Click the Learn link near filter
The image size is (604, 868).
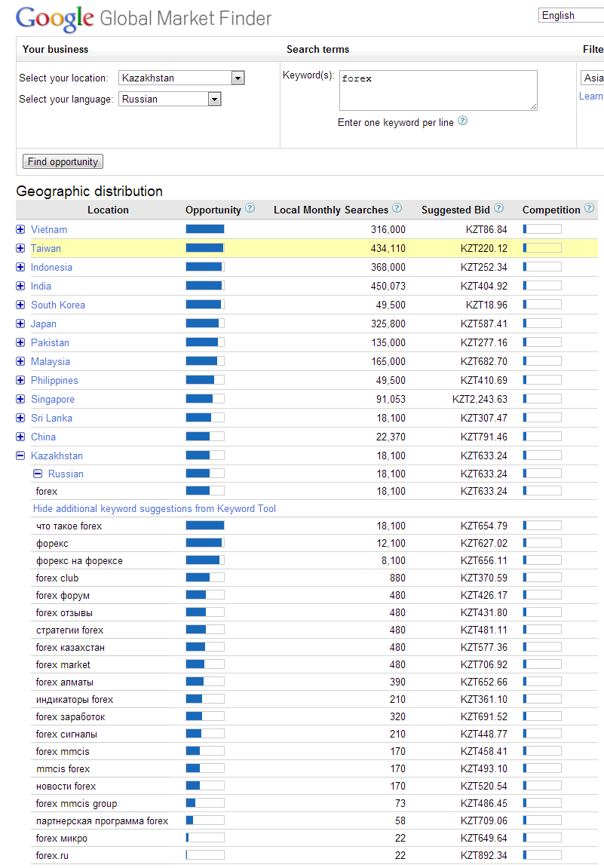[590, 96]
